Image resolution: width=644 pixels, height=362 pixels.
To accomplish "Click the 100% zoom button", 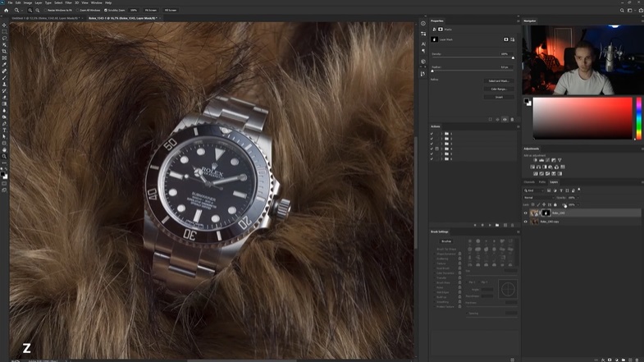I will click(x=134, y=11).
